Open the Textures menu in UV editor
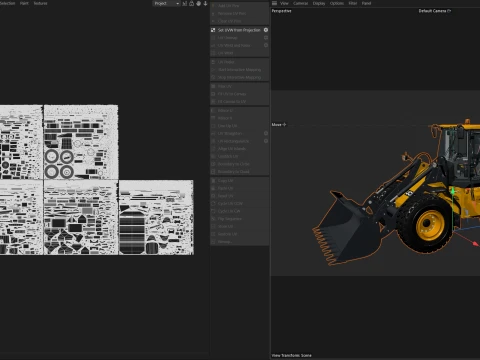Image resolution: width=480 pixels, height=360 pixels. pos(40,3)
